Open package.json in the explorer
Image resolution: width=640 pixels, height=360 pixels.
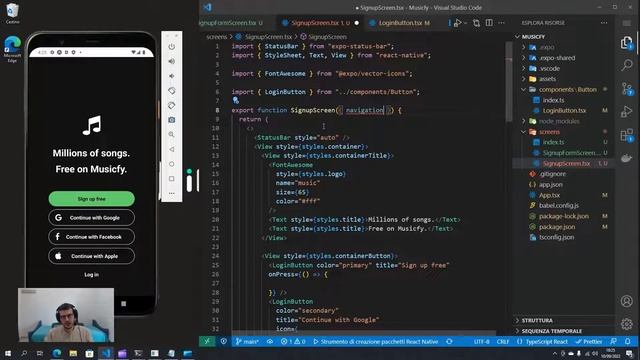pos(564,227)
